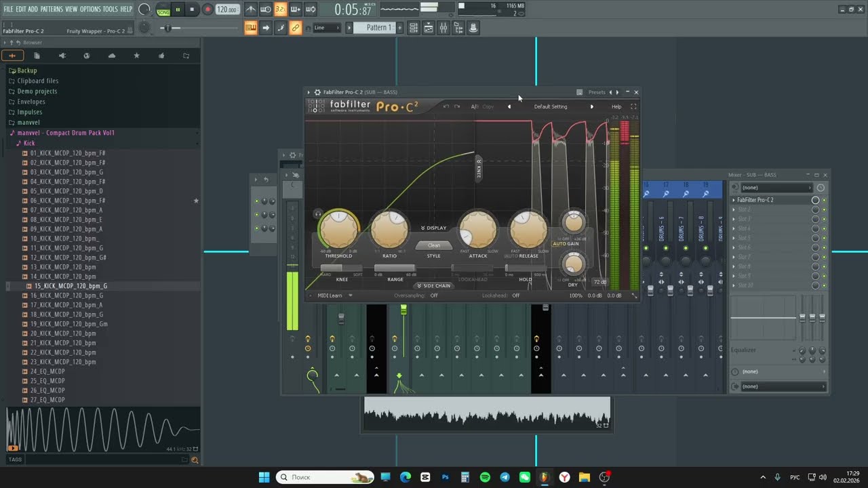Adjust the RANGE slider in Pro-C 2
The image size is (868, 488).
[395, 268]
